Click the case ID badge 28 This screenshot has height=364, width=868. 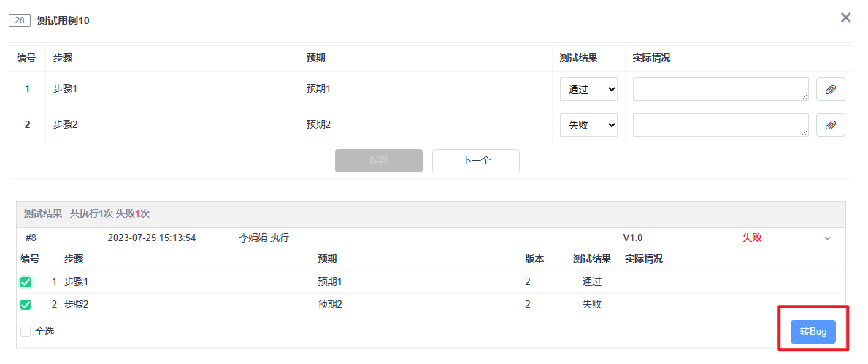coord(19,20)
